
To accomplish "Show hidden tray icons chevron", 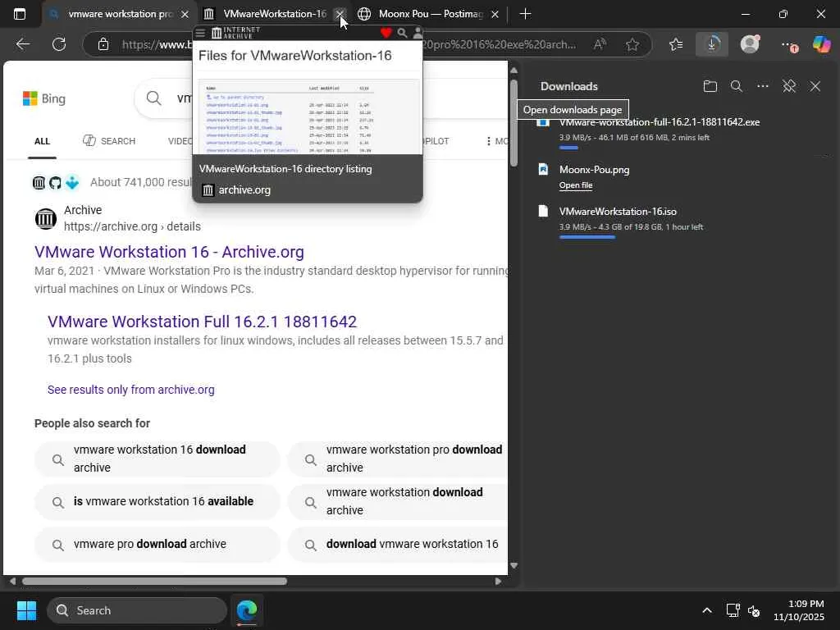I will pos(707,610).
